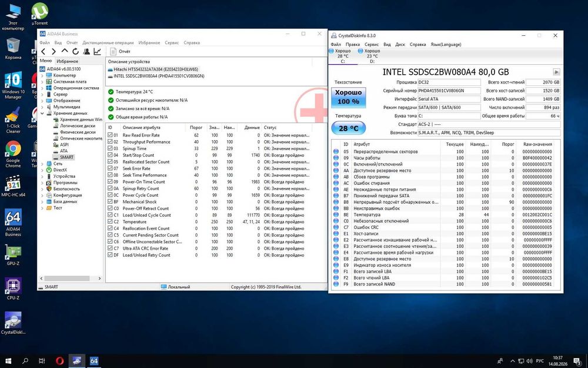Open language indicator РУС in tray

click(x=540, y=361)
